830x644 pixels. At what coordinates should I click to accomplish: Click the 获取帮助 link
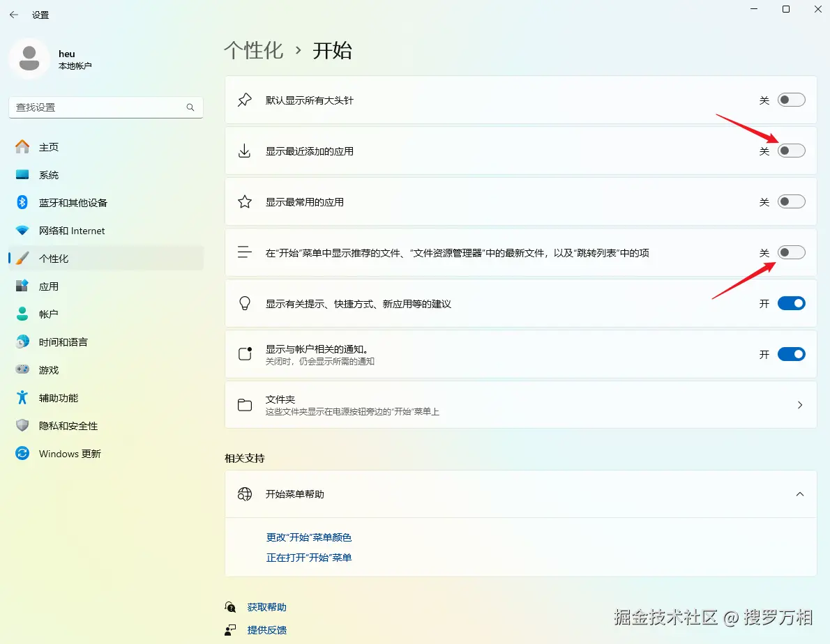[x=266, y=607]
